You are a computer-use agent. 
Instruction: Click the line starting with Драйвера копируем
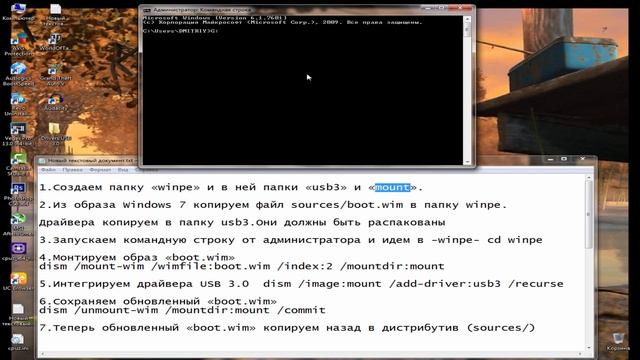pos(242,222)
